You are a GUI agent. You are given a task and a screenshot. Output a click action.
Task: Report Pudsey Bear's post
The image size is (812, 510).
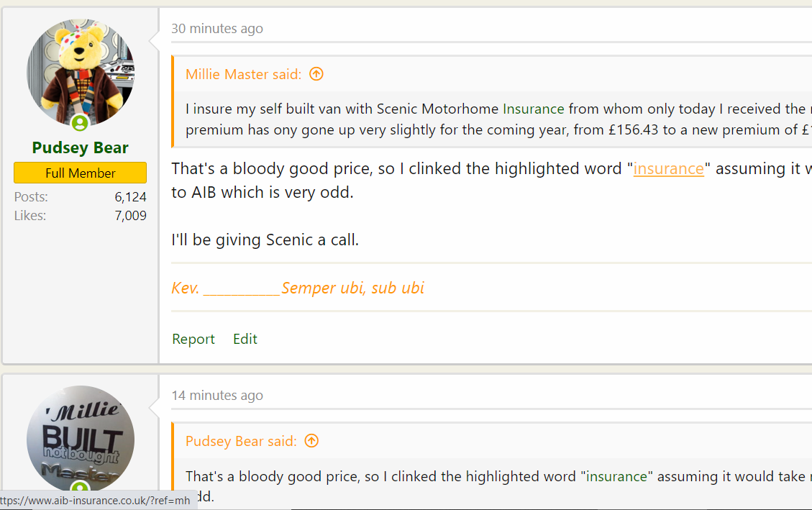coord(193,340)
